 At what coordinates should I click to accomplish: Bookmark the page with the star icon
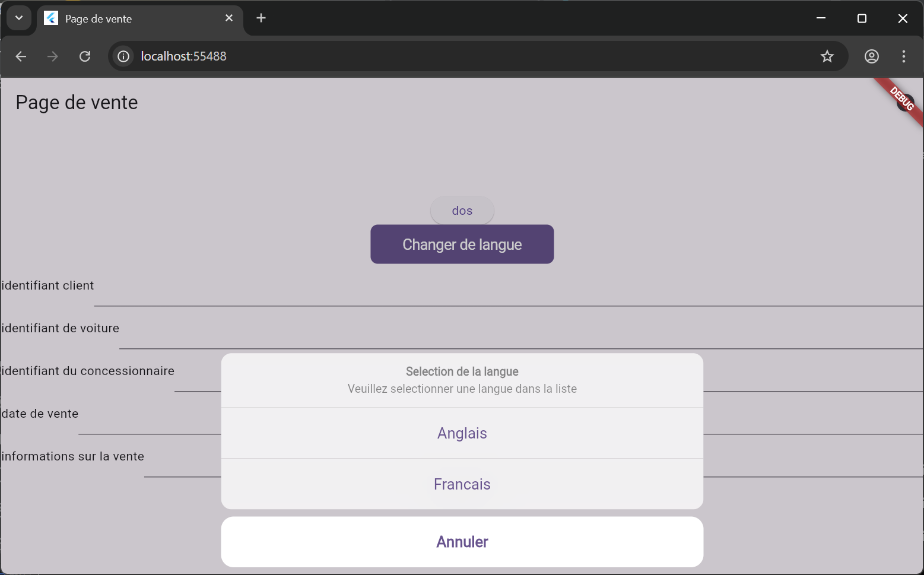coord(827,56)
